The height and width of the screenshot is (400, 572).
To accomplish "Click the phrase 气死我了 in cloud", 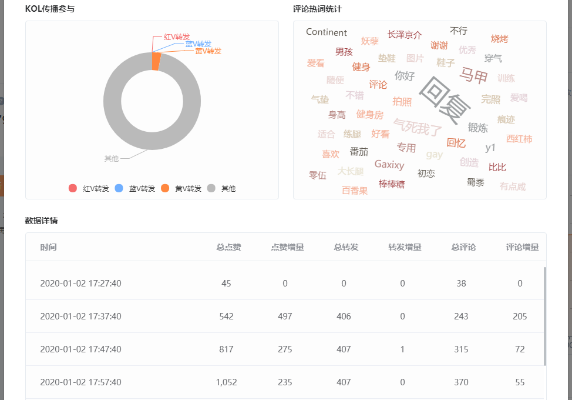I will [x=417, y=127].
